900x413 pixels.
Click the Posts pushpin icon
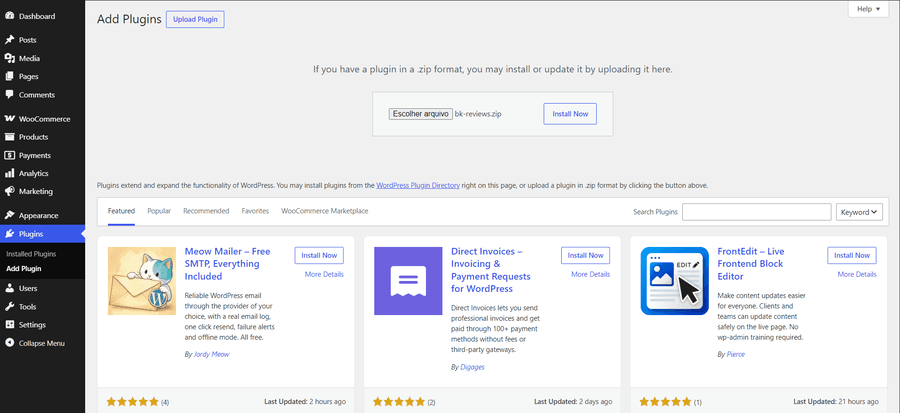(9, 40)
